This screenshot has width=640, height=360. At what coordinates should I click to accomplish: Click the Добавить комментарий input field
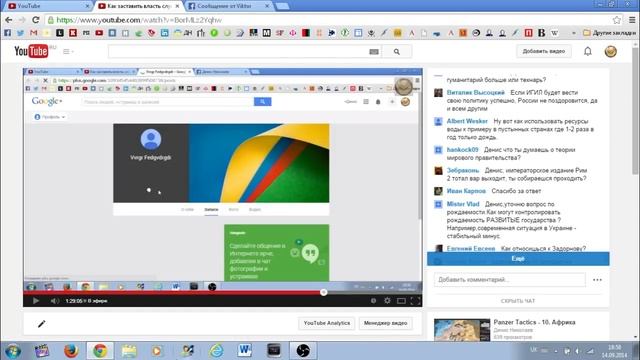click(x=509, y=280)
